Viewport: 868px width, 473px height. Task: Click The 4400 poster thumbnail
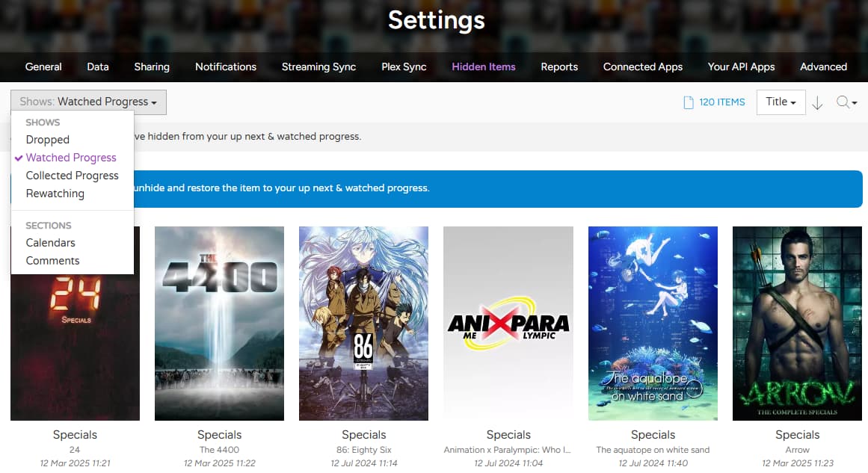(219, 323)
